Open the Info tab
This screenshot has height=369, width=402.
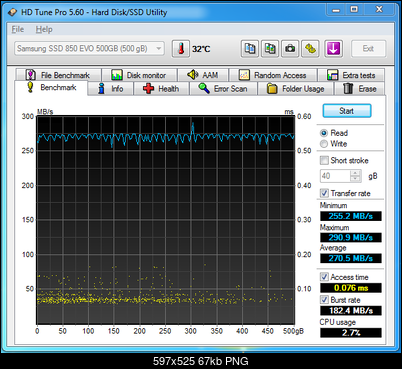[111, 89]
